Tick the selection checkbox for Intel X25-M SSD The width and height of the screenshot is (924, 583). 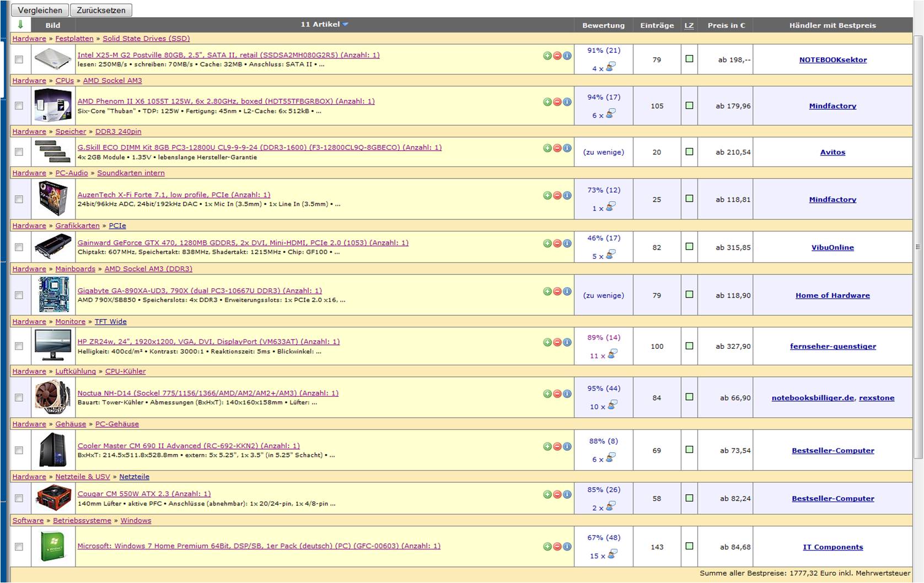19,60
